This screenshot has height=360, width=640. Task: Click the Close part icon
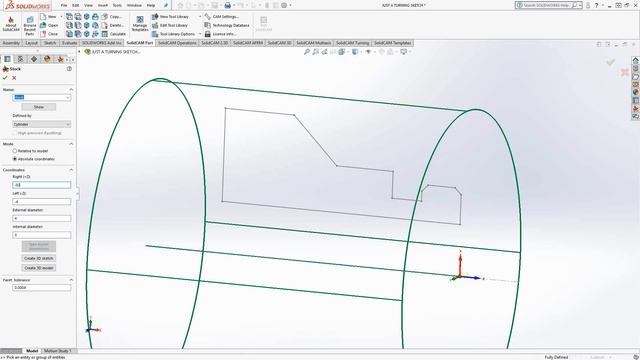point(43,34)
